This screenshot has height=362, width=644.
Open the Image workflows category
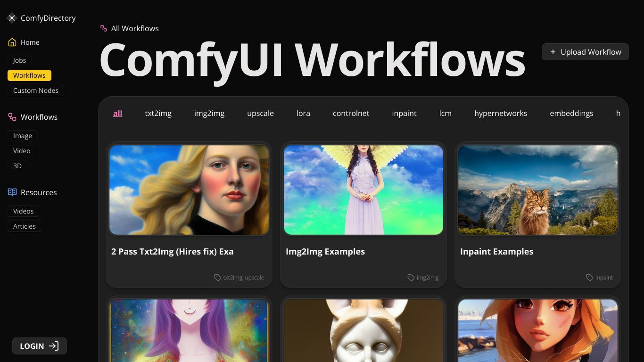pos(23,136)
